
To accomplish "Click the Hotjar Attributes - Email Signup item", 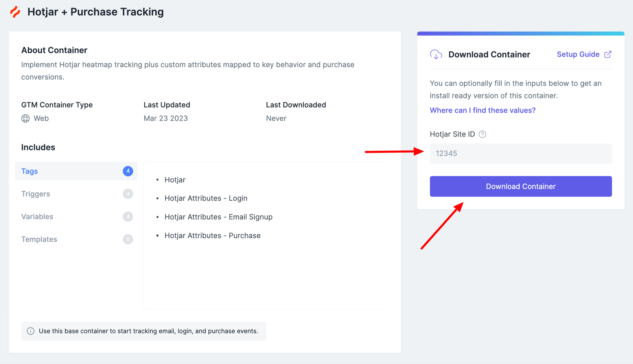I will click(219, 217).
